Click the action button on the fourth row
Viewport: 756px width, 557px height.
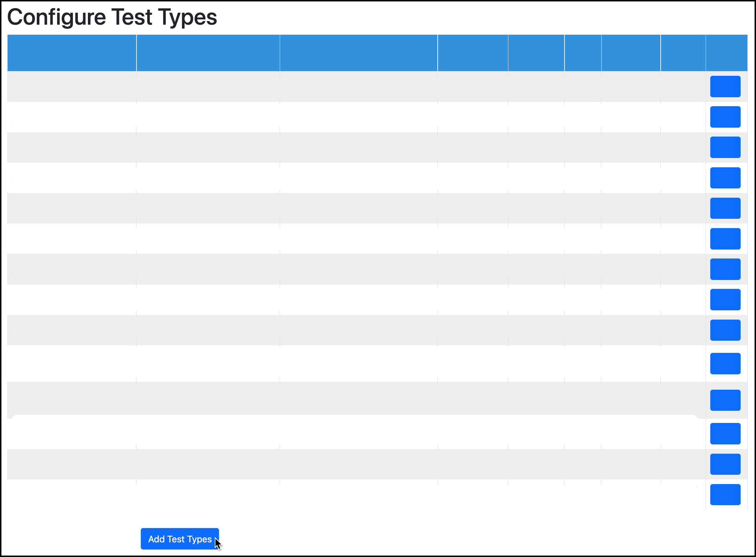[x=725, y=178]
